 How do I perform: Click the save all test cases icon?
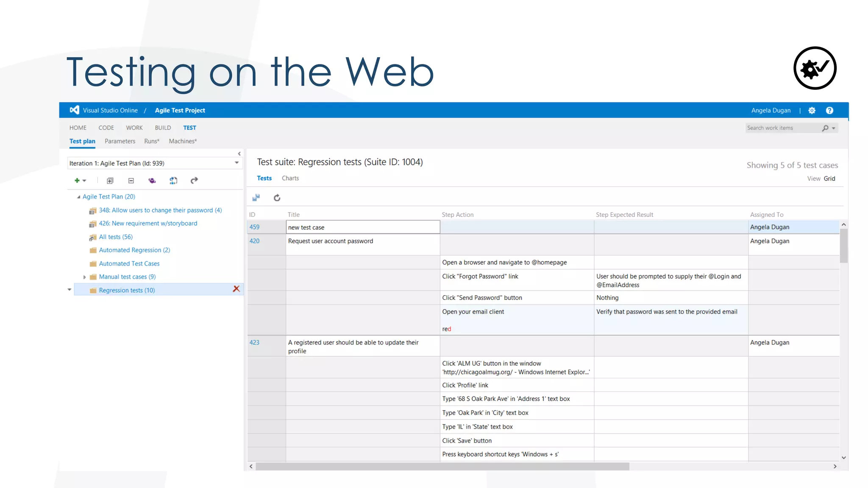pos(256,198)
